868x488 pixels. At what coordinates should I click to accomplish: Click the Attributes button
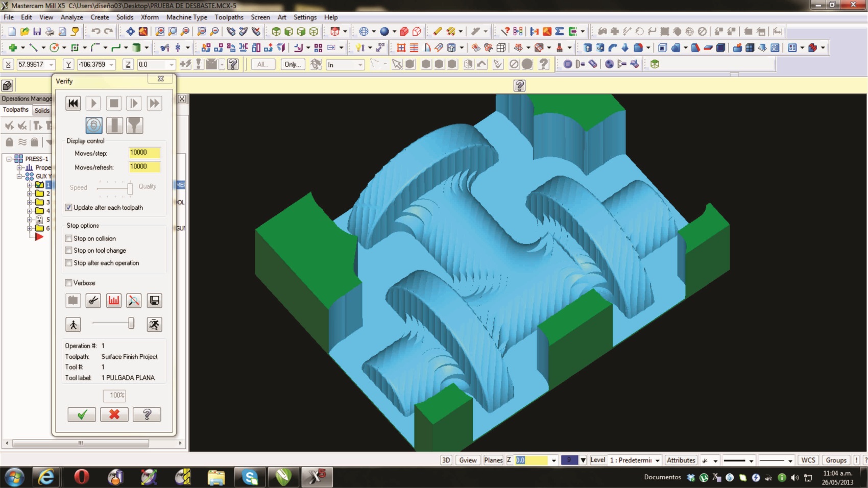[681, 460]
